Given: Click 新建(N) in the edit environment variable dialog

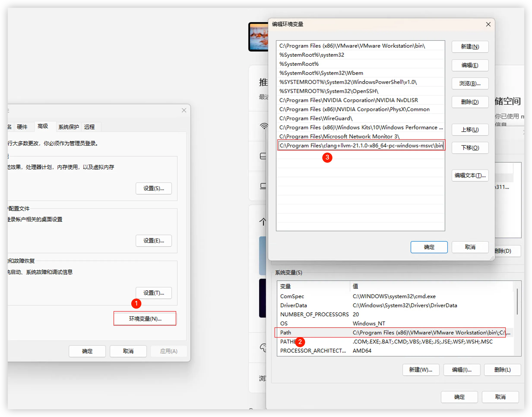Looking at the screenshot, I should click(x=470, y=47).
